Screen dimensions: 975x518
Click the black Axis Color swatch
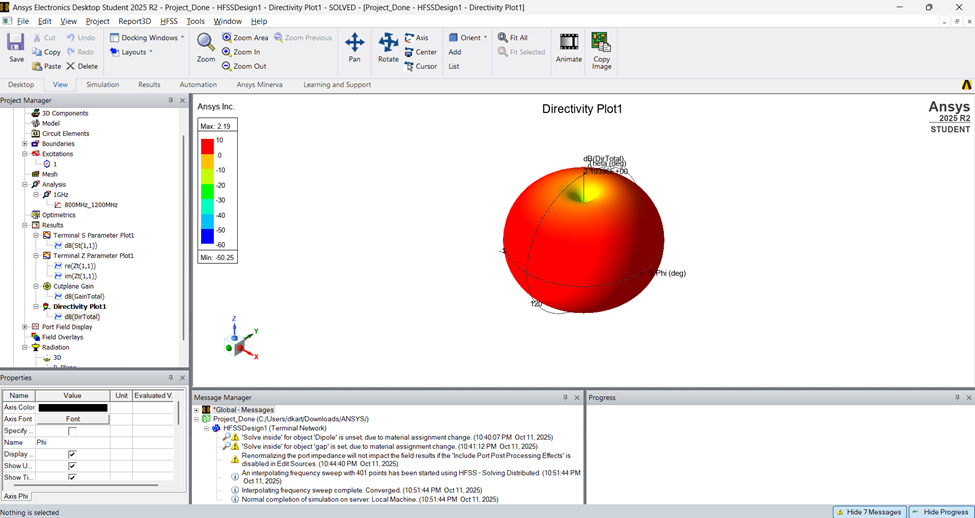pos(72,407)
